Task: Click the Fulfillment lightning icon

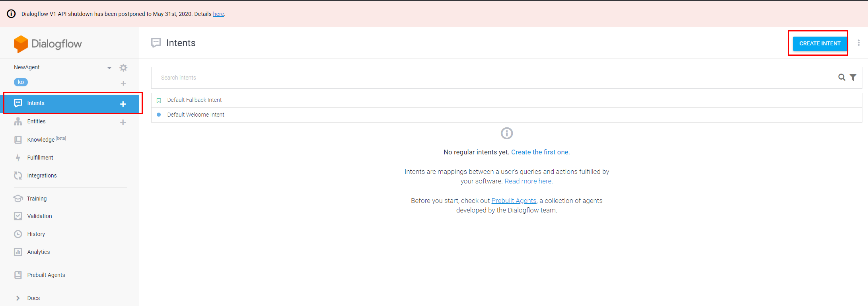Action: click(18, 158)
